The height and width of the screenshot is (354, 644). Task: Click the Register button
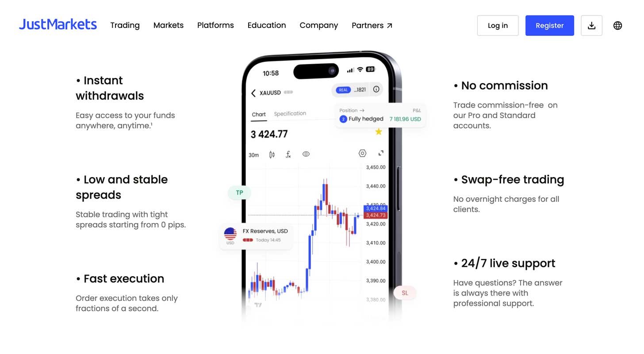549,25
